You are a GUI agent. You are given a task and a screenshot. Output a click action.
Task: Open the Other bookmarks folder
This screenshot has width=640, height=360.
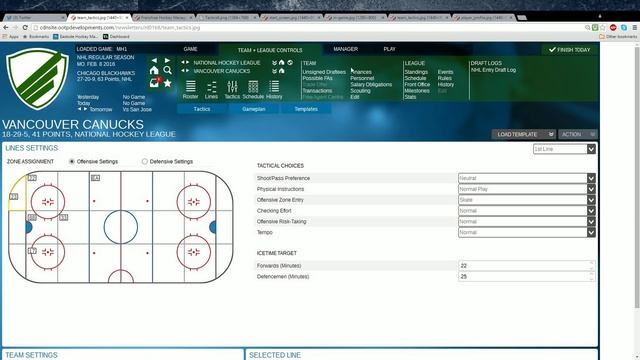point(618,37)
